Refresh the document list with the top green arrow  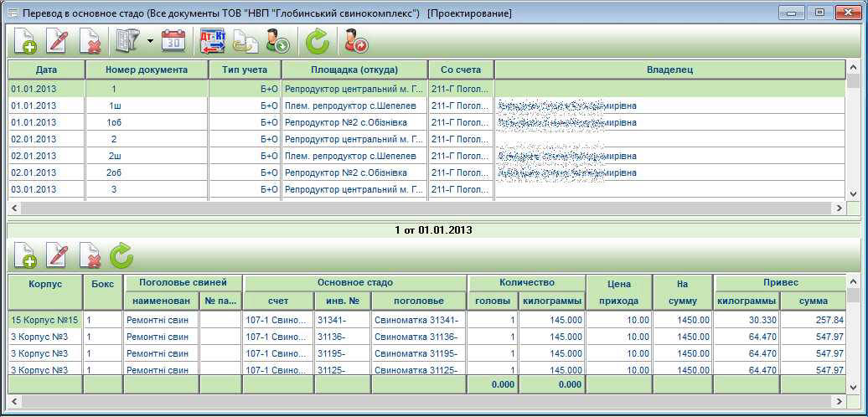[318, 40]
